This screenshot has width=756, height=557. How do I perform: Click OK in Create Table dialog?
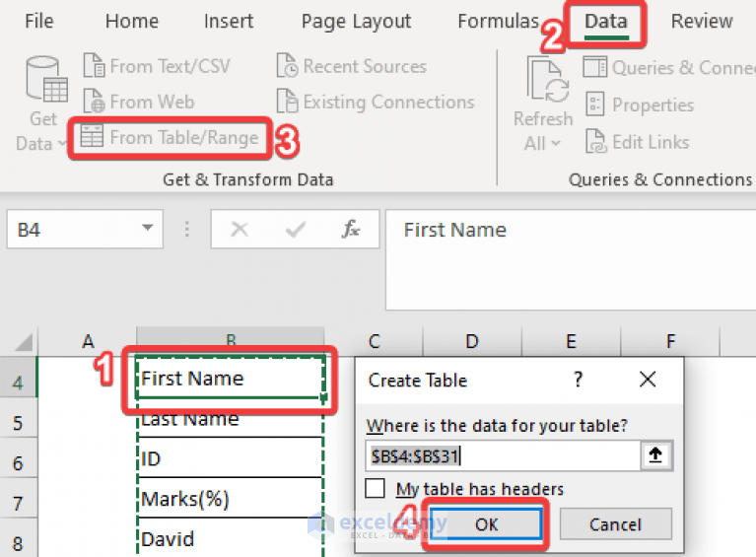point(486,523)
